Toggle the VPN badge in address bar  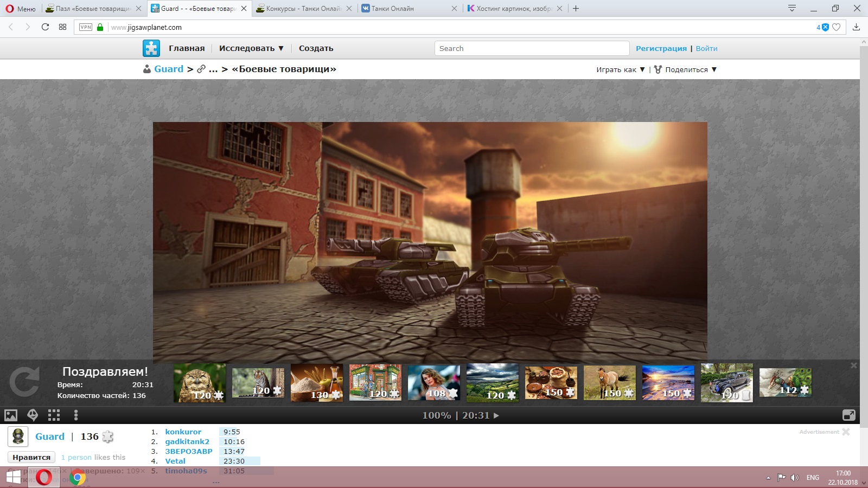tap(86, 27)
